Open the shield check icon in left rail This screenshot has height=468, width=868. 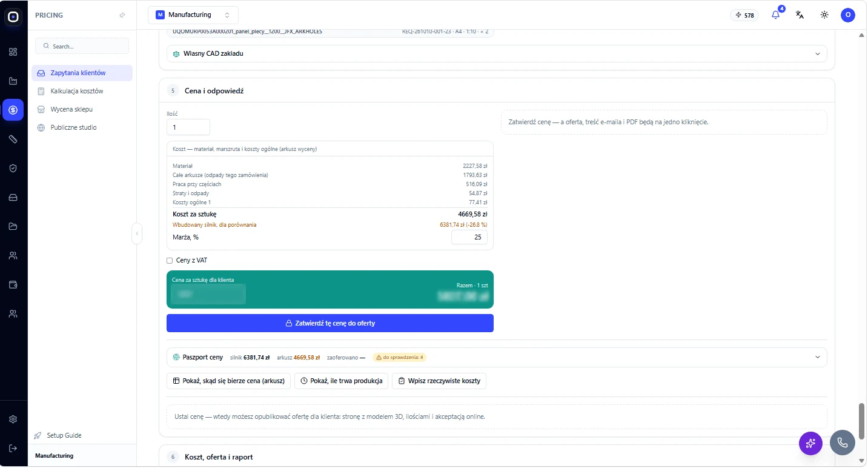pos(13,168)
